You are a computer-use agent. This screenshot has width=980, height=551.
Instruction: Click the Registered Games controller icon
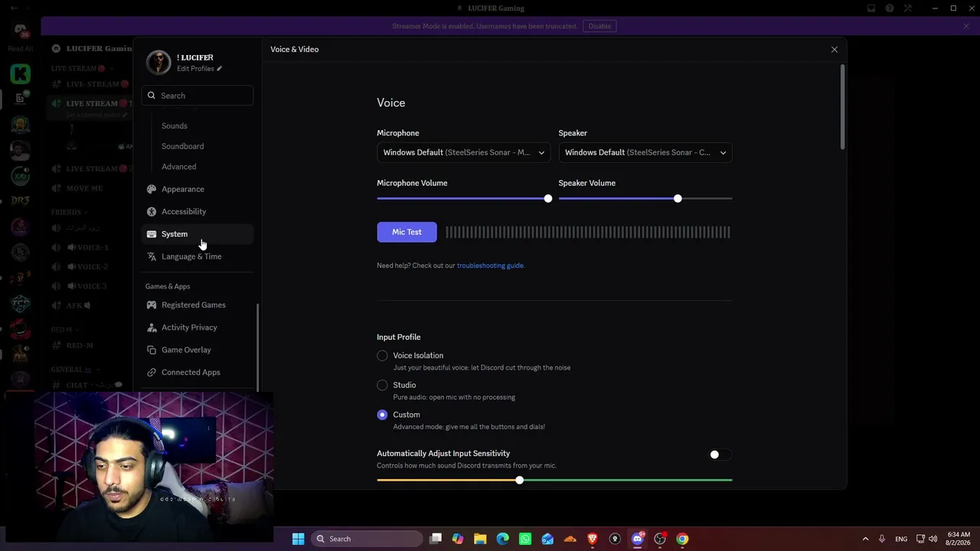152,305
